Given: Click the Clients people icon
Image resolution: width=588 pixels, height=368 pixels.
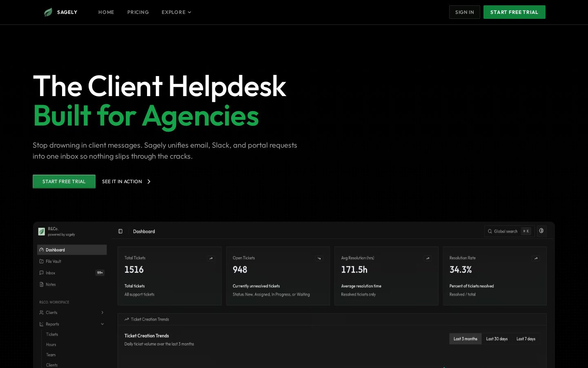Looking at the screenshot, I should 42,312.
